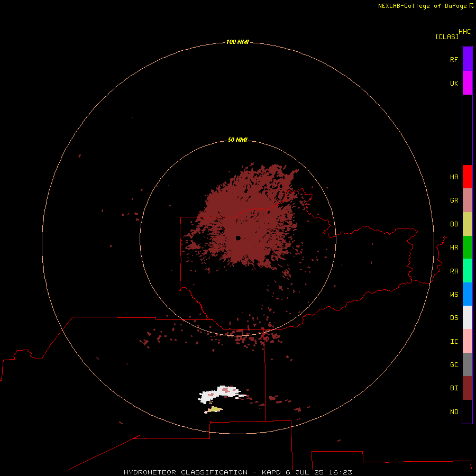Click the WS blue legend swatch

click(467, 294)
